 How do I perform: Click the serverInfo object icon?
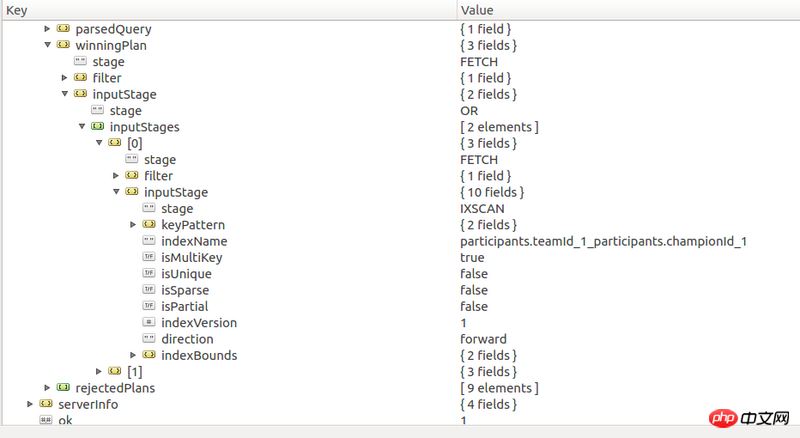(x=46, y=404)
